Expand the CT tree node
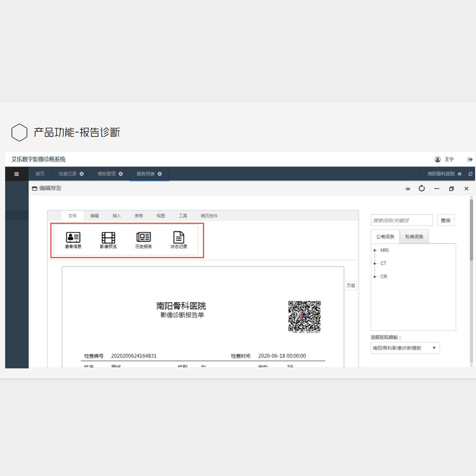The height and width of the screenshot is (476, 476). coord(375,264)
